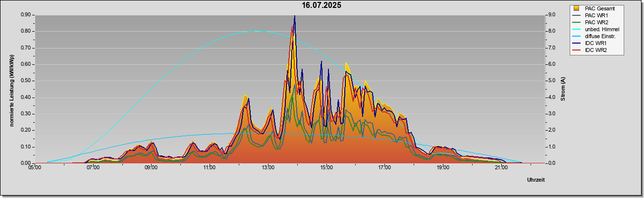Click the 07:00 time axis tick label
644x198 pixels.
coord(93,168)
